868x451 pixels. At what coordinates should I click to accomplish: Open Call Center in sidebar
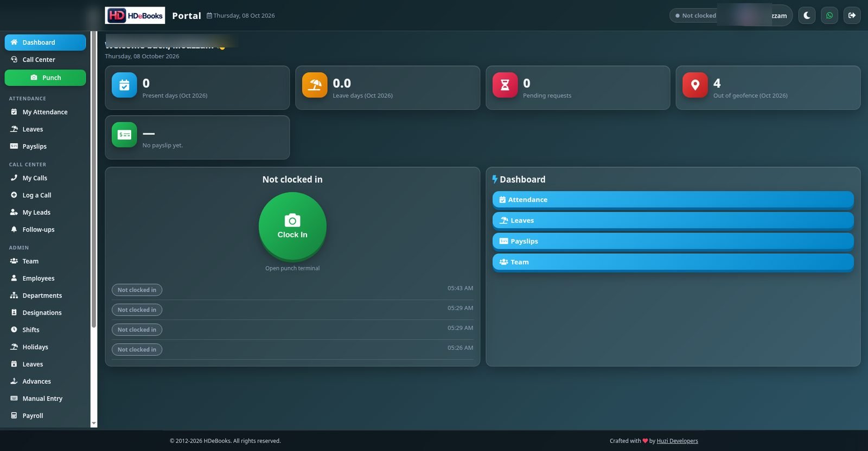46,60
